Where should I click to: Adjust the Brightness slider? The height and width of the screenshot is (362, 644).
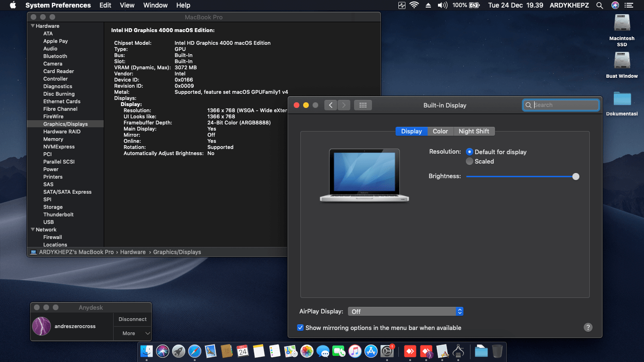576,176
